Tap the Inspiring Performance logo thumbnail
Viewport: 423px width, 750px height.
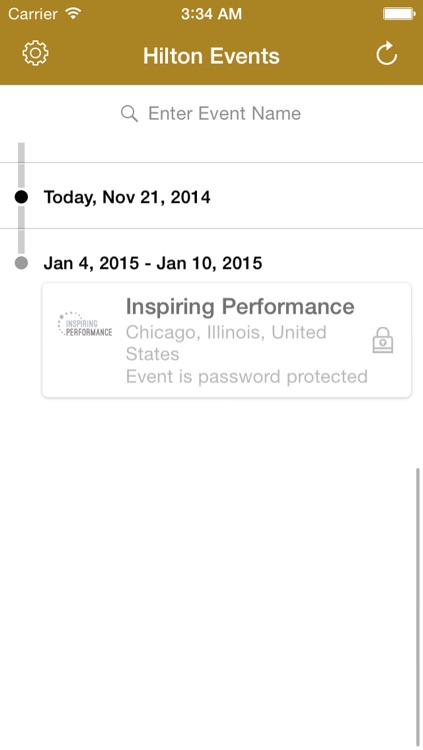(x=85, y=324)
